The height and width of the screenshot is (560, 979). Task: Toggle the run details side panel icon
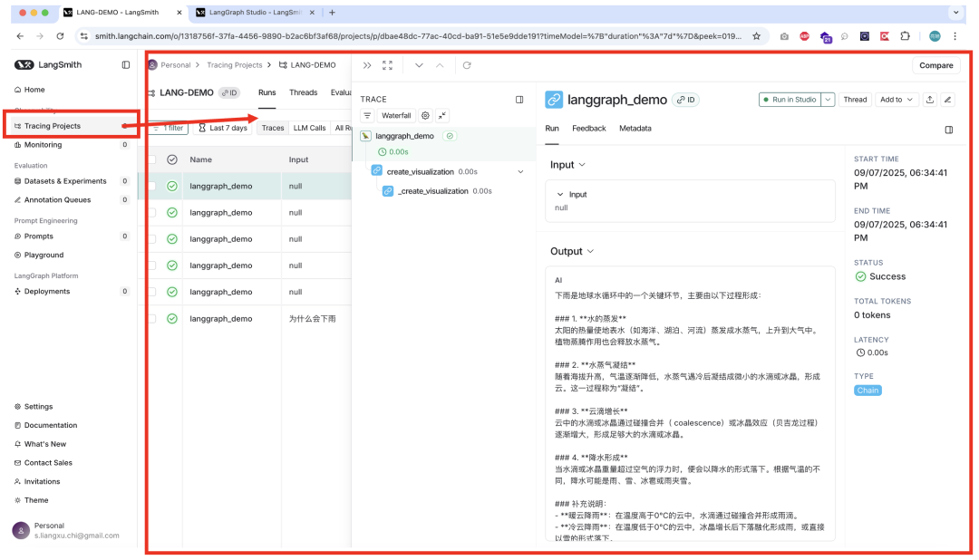(949, 130)
